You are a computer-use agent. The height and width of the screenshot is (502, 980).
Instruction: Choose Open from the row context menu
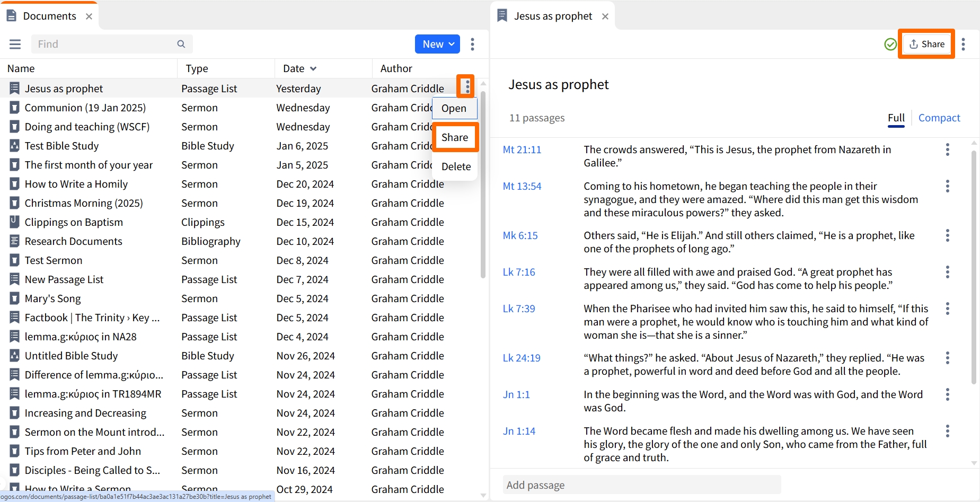(454, 108)
